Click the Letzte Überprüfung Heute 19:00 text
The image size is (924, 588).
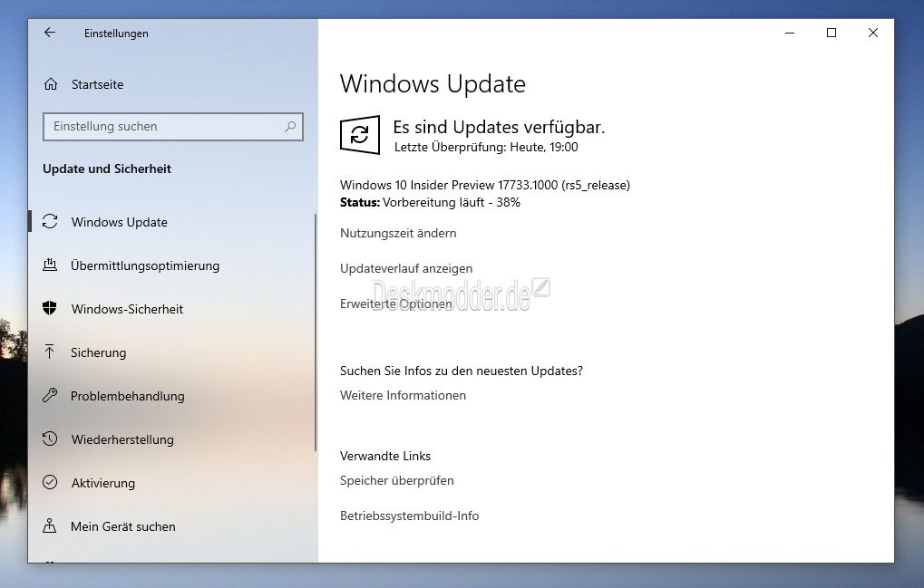click(486, 147)
